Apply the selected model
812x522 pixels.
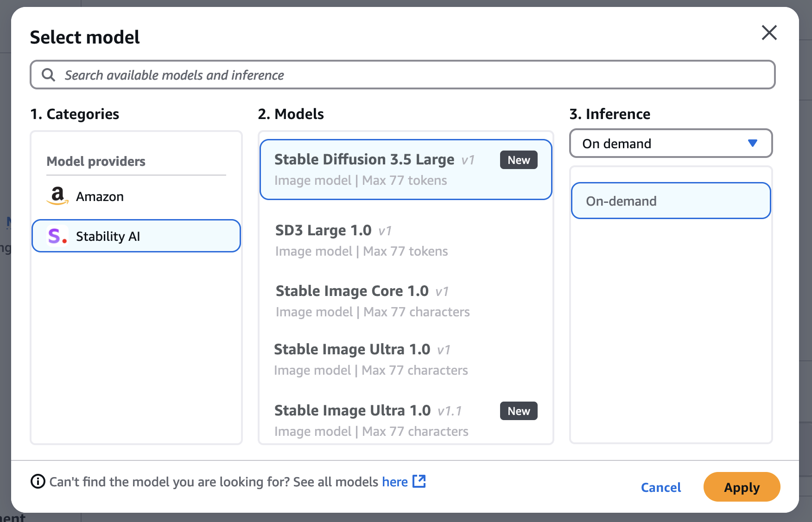(x=742, y=487)
